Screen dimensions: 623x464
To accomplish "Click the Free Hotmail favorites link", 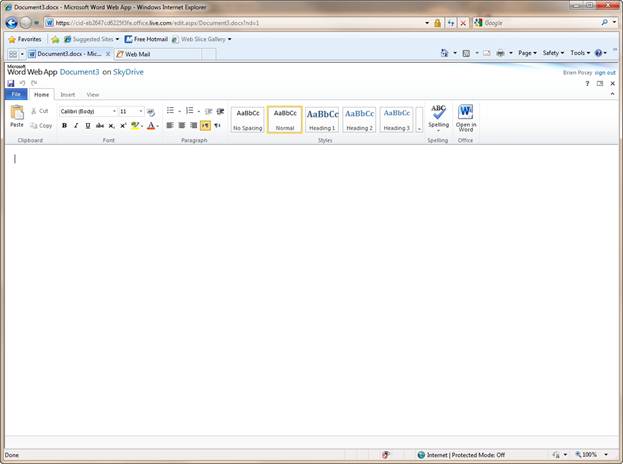I will (x=146, y=39).
